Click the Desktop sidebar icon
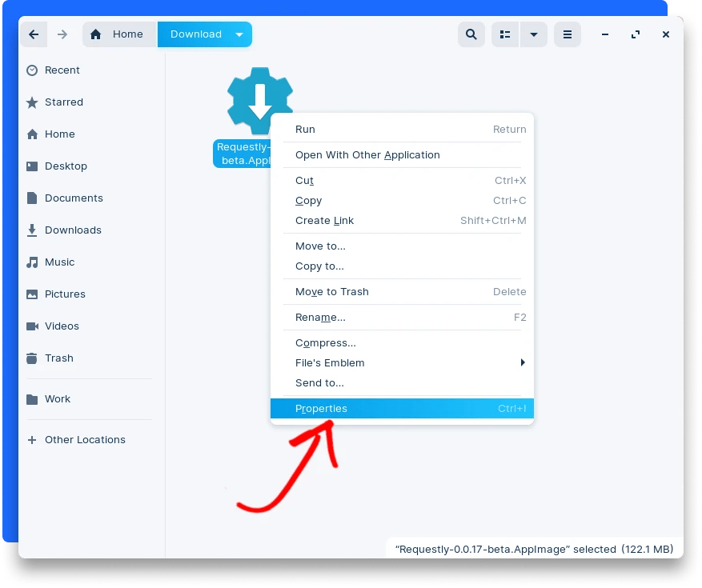 pos(32,166)
